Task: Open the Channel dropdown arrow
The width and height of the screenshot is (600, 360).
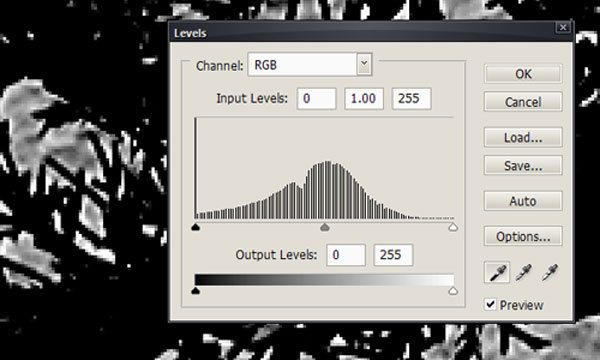Action: click(364, 64)
